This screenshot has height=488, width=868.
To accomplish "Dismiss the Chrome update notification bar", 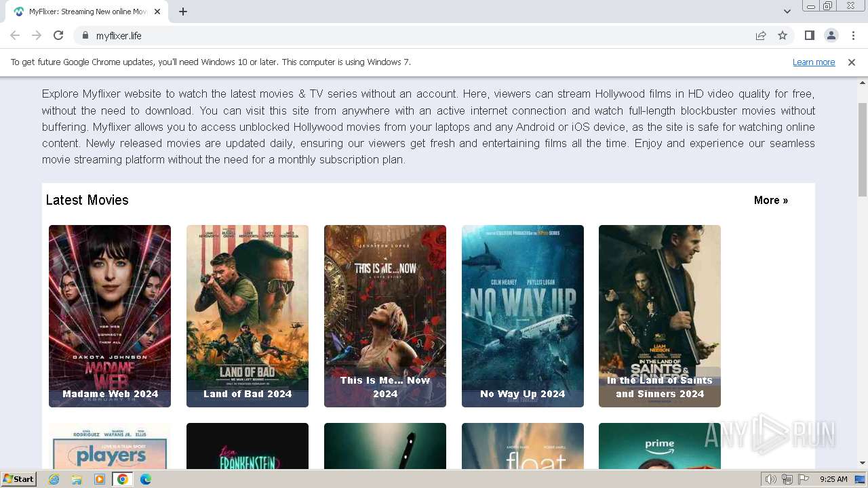I will point(852,62).
